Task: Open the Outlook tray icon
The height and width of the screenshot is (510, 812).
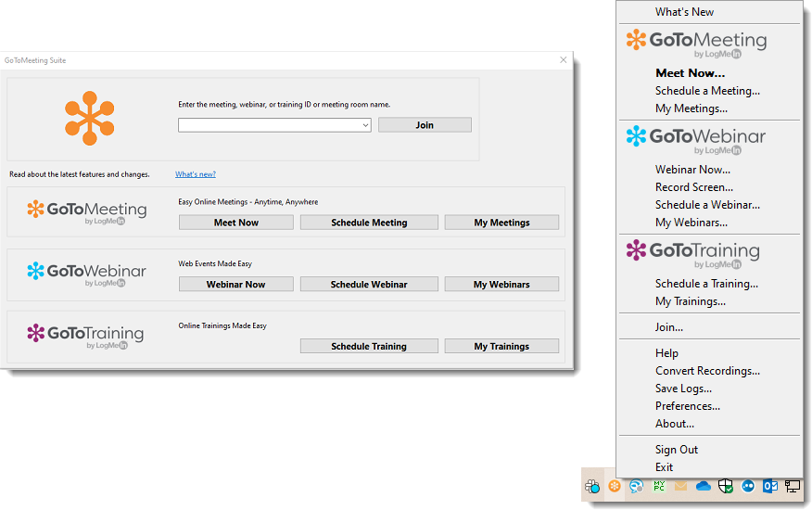Action: [x=770, y=486]
